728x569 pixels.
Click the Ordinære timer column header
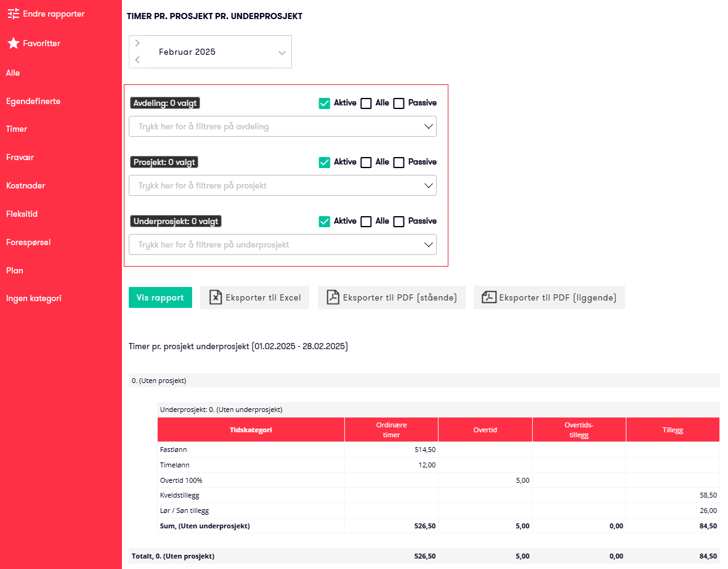pyautogui.click(x=391, y=430)
